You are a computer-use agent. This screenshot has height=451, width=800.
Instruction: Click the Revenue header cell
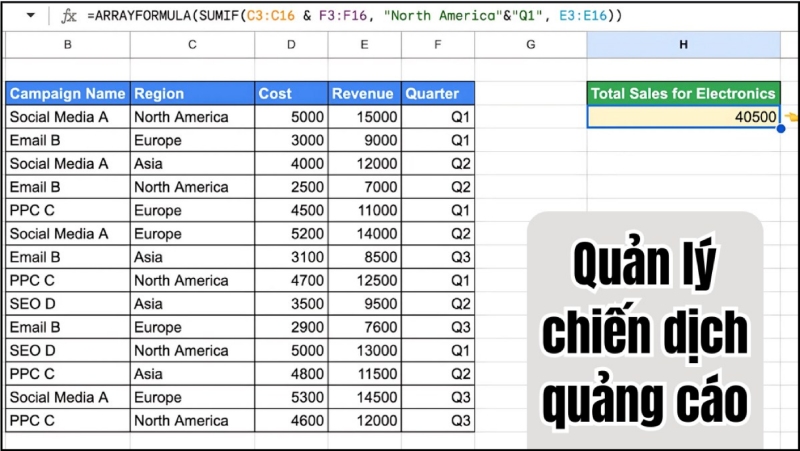(x=364, y=93)
